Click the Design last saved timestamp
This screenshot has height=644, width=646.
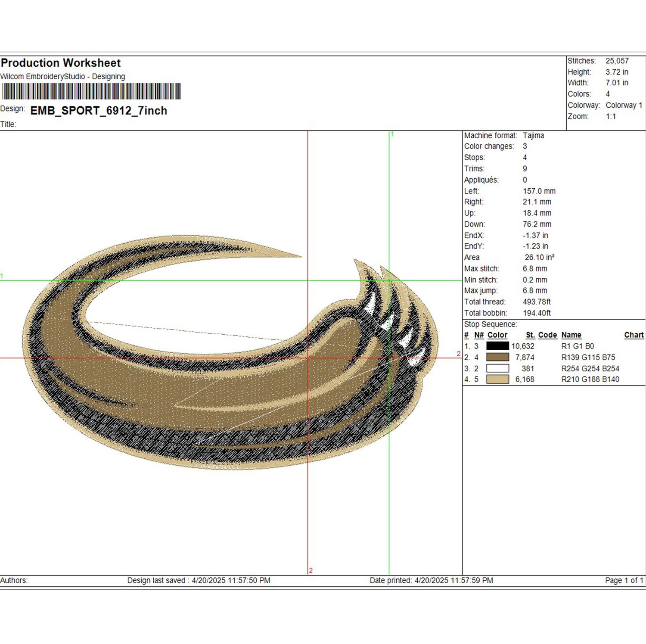(x=199, y=581)
